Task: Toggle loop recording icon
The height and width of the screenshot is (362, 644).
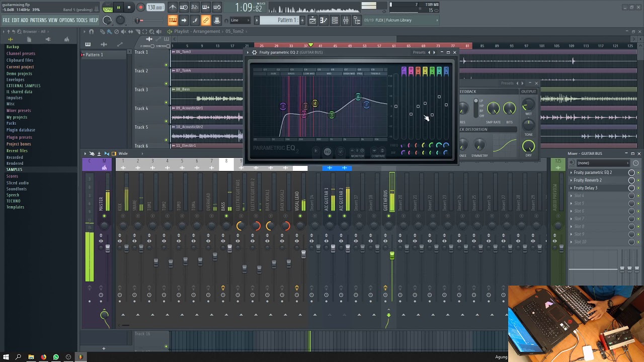Action: click(x=217, y=7)
